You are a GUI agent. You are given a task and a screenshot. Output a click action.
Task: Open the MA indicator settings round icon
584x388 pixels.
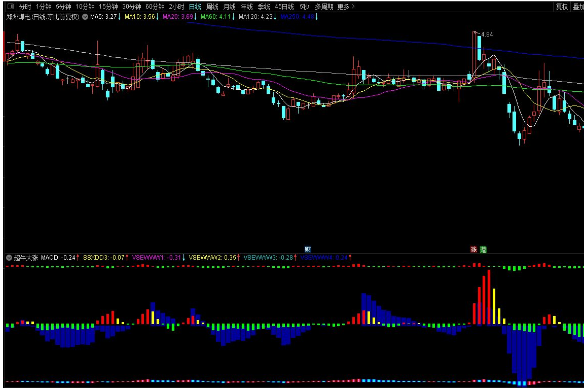pos(85,17)
